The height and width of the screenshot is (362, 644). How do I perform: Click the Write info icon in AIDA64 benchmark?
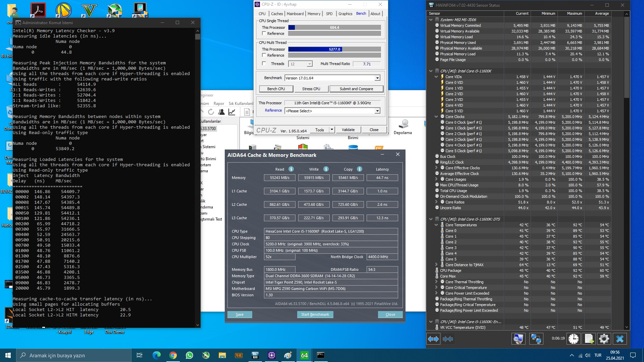326,169
